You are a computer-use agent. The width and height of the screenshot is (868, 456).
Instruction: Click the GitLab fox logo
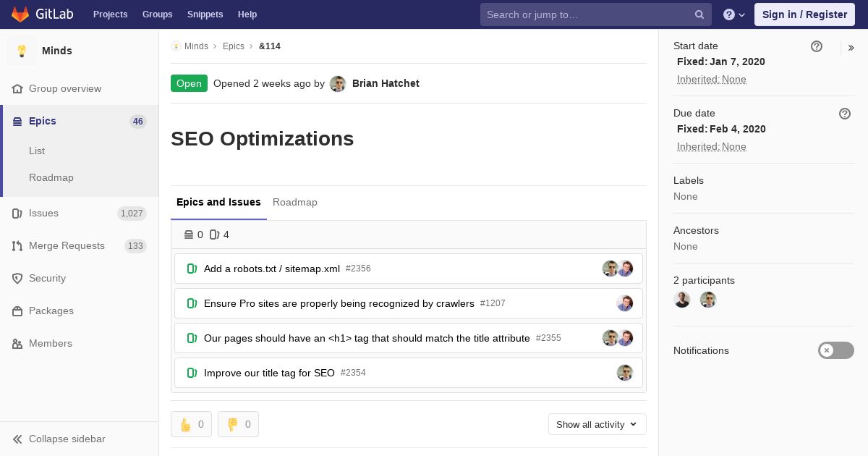(20, 14)
